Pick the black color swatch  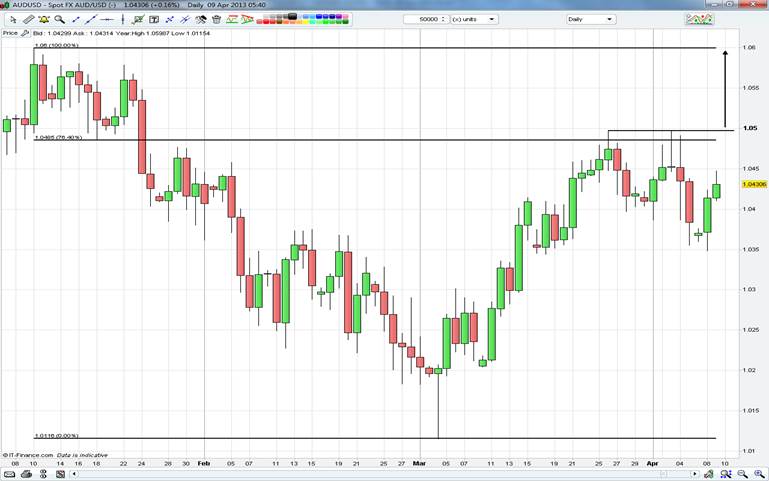[x=293, y=16]
